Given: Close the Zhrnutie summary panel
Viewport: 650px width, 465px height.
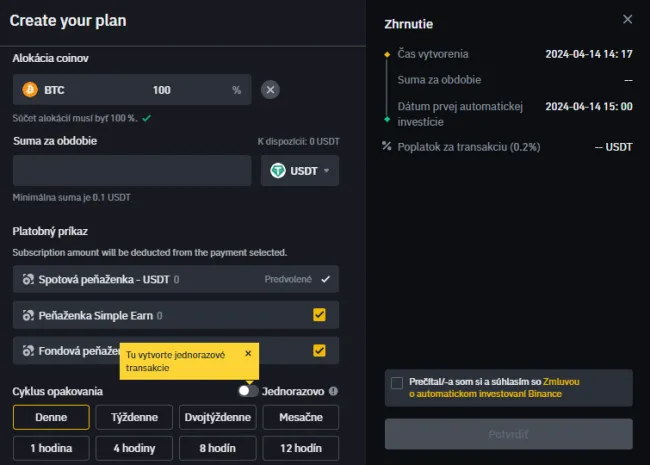Looking at the screenshot, I should click(627, 19).
